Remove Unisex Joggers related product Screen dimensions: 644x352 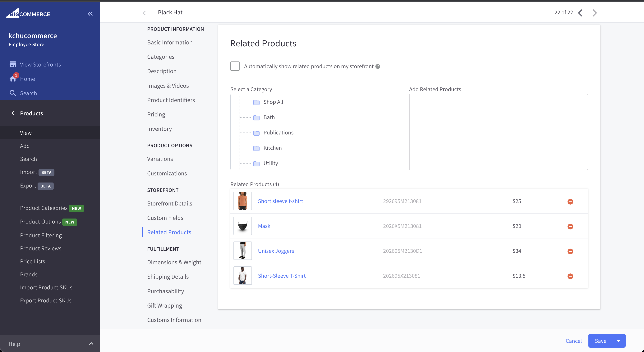click(570, 251)
